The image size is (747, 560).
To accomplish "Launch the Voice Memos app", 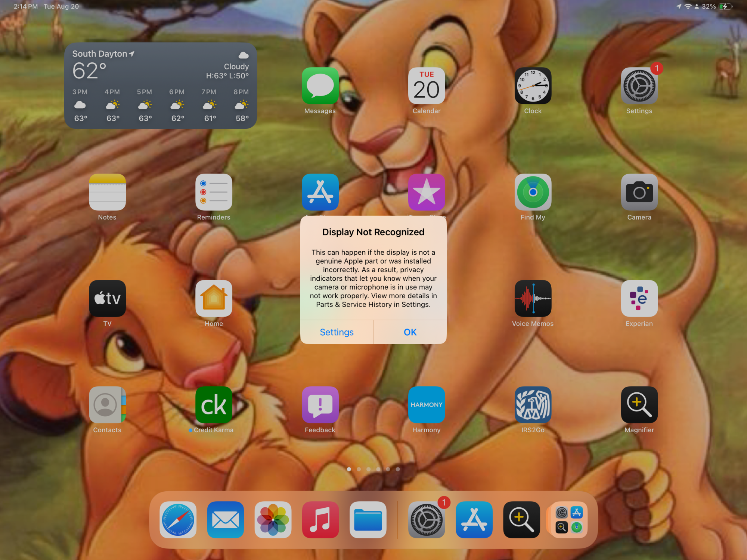I will pos(533,298).
